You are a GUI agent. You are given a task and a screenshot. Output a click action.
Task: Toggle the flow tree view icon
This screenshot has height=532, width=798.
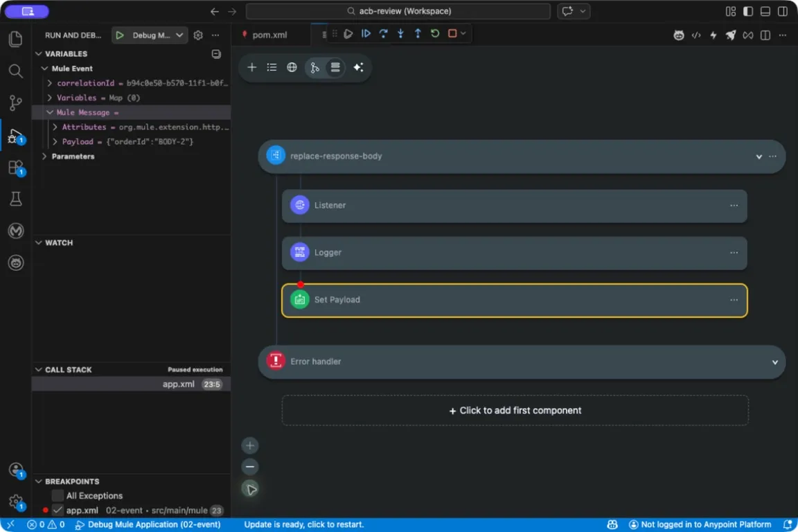[x=314, y=67]
